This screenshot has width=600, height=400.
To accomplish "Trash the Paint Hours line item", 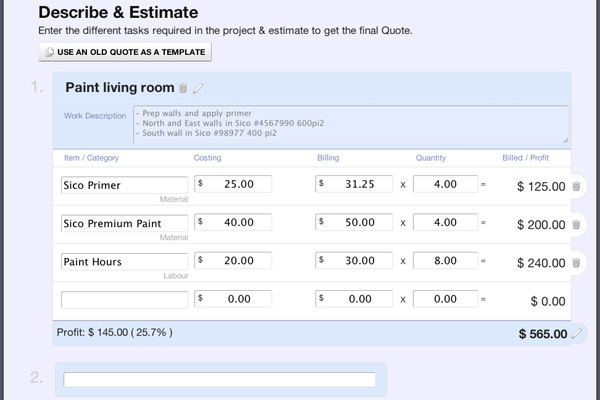I will (x=576, y=263).
